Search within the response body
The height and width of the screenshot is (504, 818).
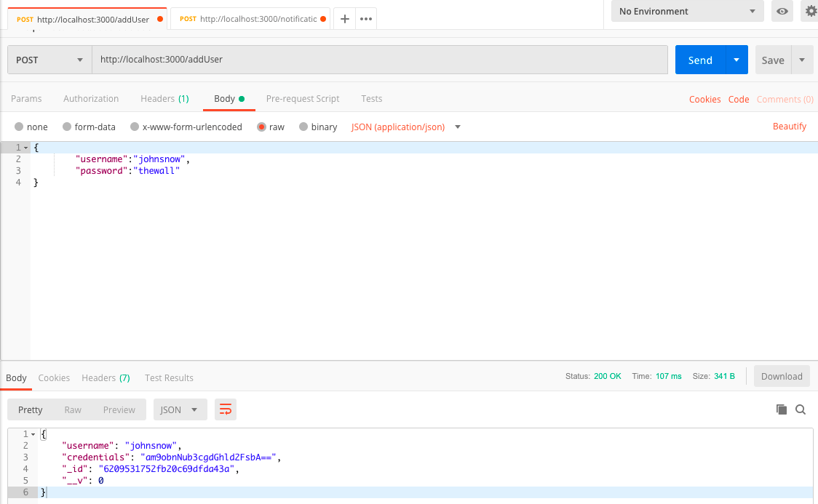tap(801, 409)
